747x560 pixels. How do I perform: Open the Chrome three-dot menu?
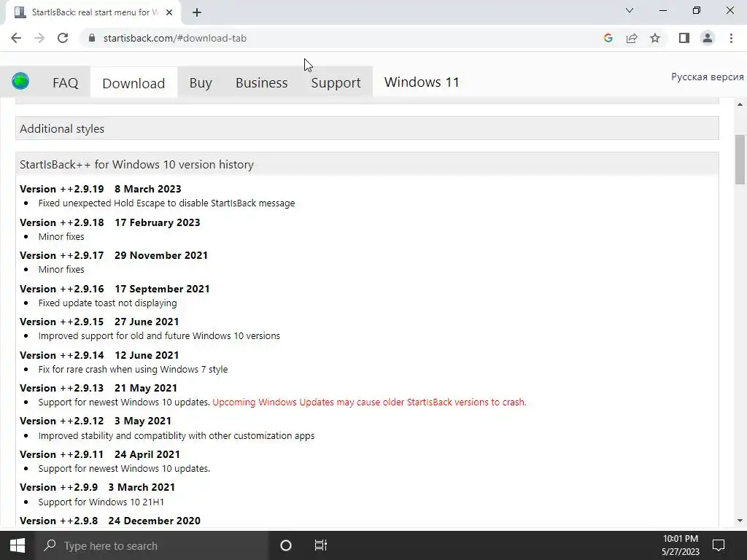pyautogui.click(x=731, y=38)
